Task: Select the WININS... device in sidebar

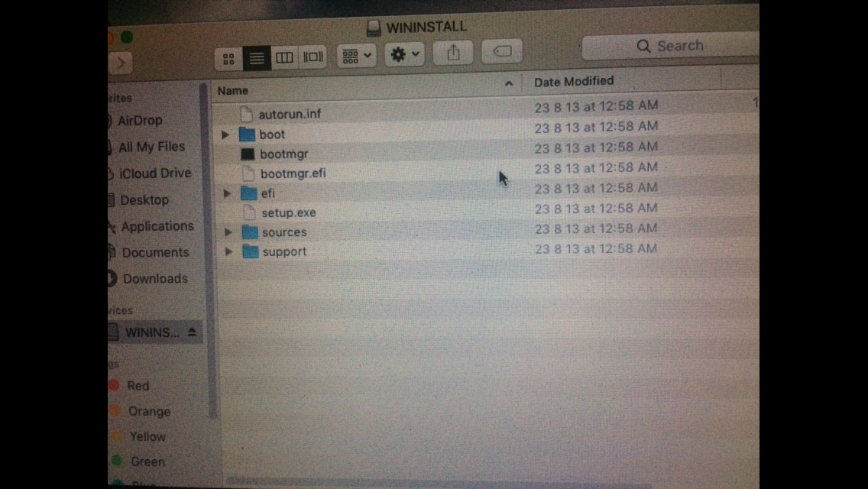Action: tap(152, 332)
